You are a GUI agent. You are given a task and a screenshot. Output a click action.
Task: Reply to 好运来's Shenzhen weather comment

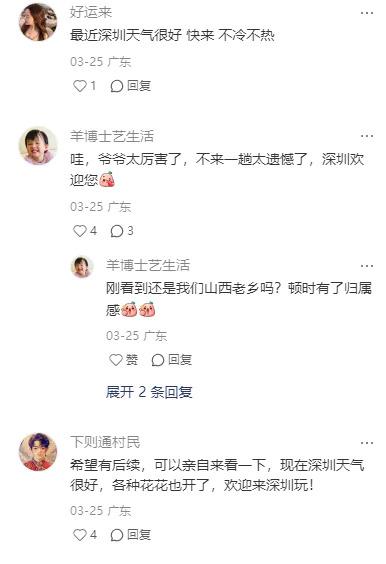click(131, 86)
